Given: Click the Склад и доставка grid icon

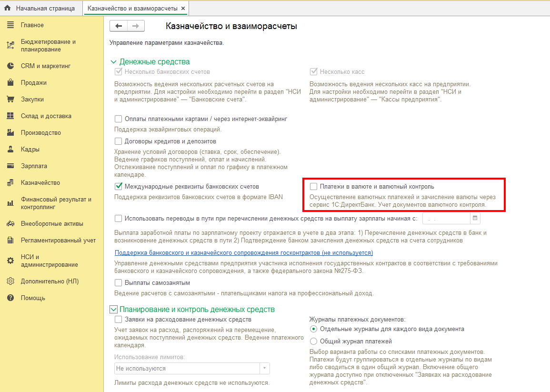Looking at the screenshot, I should point(10,116).
